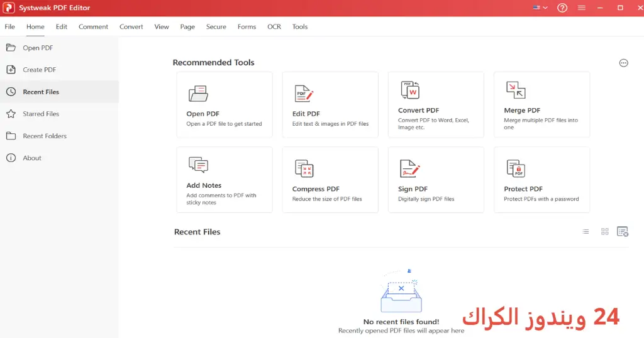Click Open PDF label in sidebar
644x338 pixels.
(38, 48)
